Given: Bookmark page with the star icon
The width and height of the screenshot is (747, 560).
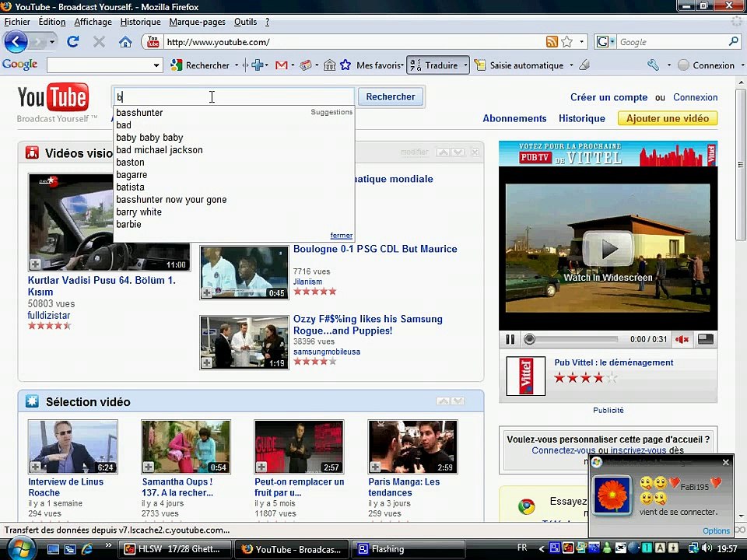Looking at the screenshot, I should [567, 42].
